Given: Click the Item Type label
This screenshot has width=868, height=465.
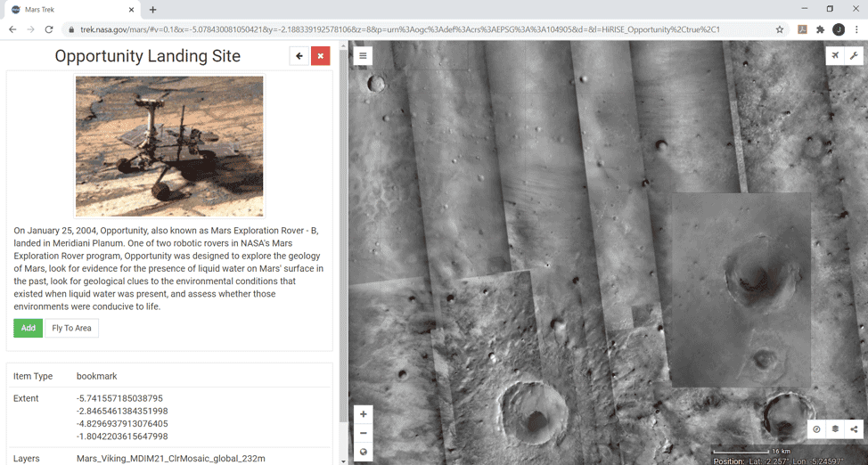Looking at the screenshot, I should click(33, 377).
